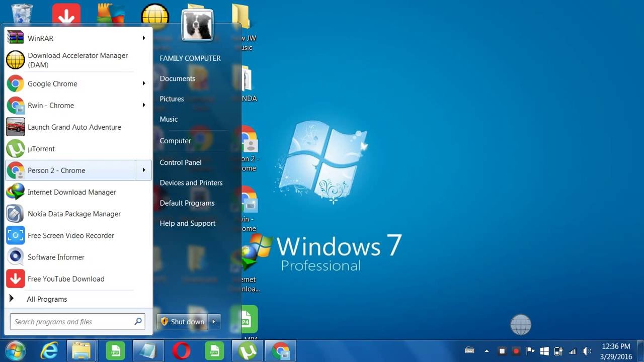
Task: Open battery power tray icon
Action: [558, 351]
